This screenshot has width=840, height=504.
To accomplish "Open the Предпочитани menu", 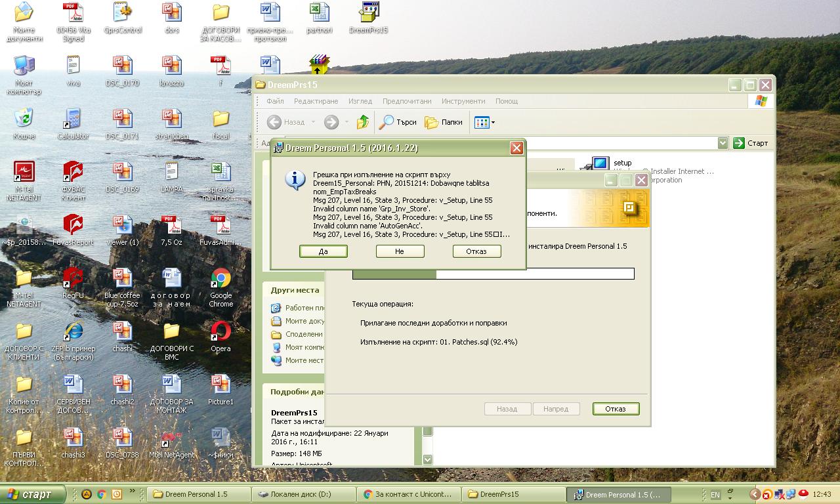I will (407, 101).
